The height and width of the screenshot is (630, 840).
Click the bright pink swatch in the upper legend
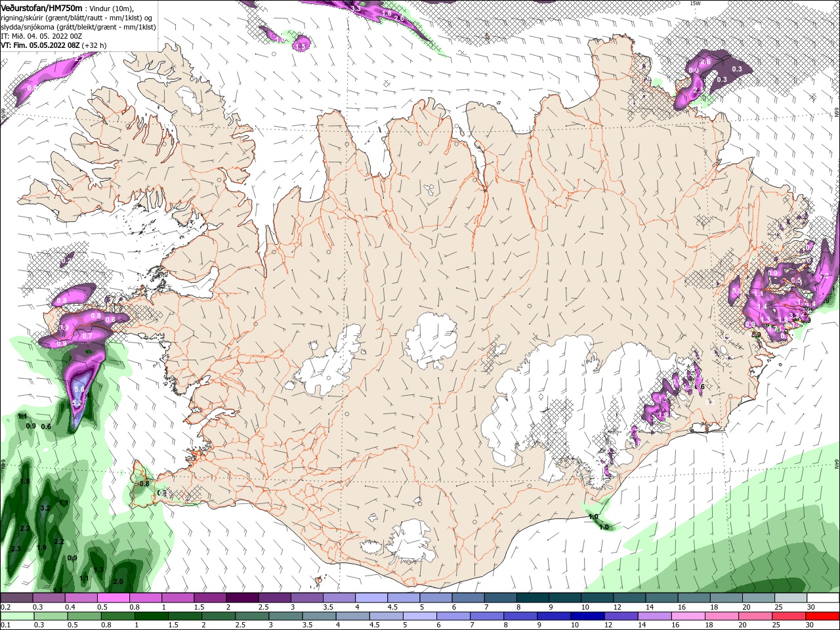113,597
